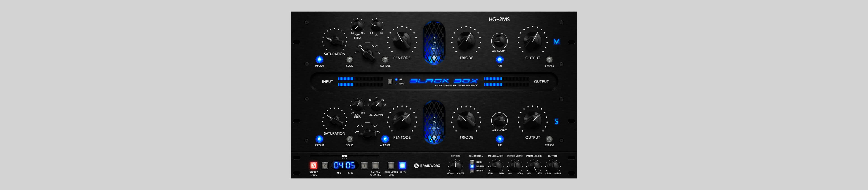Enable SOLO on the Mid channel

(x=349, y=60)
